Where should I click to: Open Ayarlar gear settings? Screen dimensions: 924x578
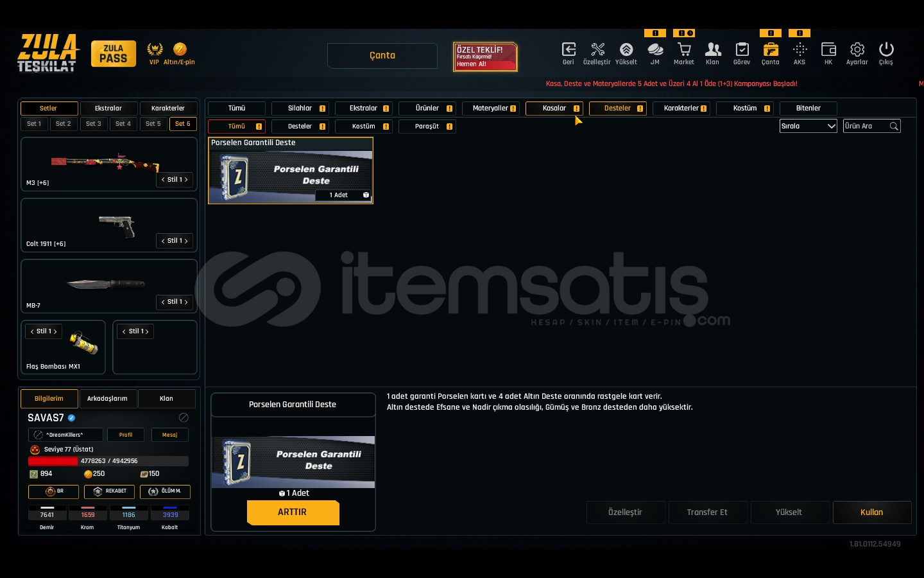(x=857, y=49)
